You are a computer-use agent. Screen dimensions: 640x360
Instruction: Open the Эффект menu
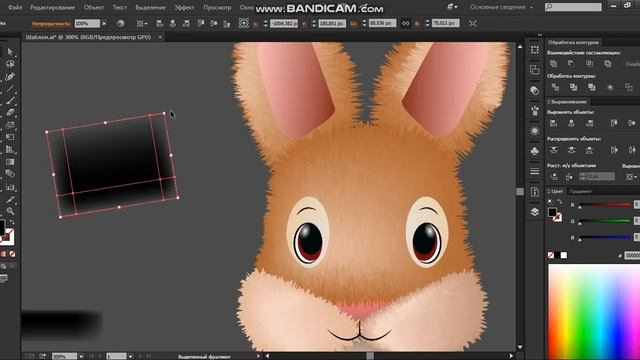184,7
